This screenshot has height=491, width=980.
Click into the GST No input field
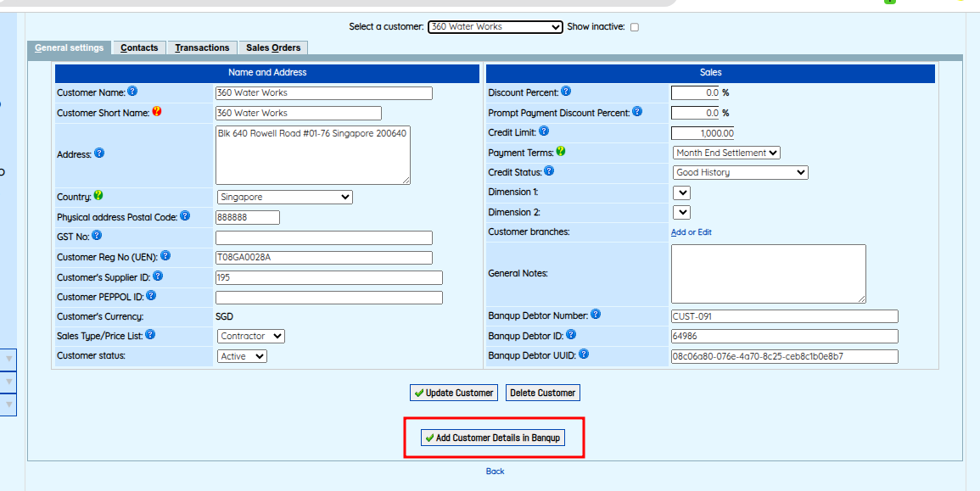click(x=323, y=237)
